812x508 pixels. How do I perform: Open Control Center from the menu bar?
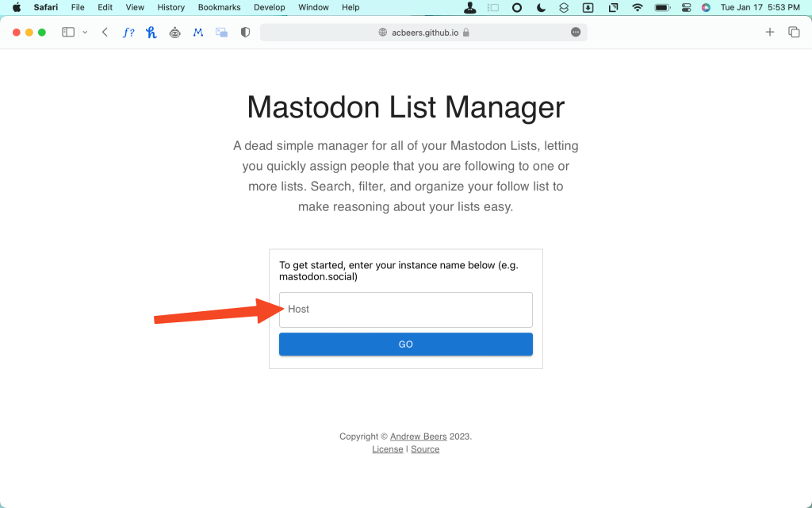(x=685, y=7)
